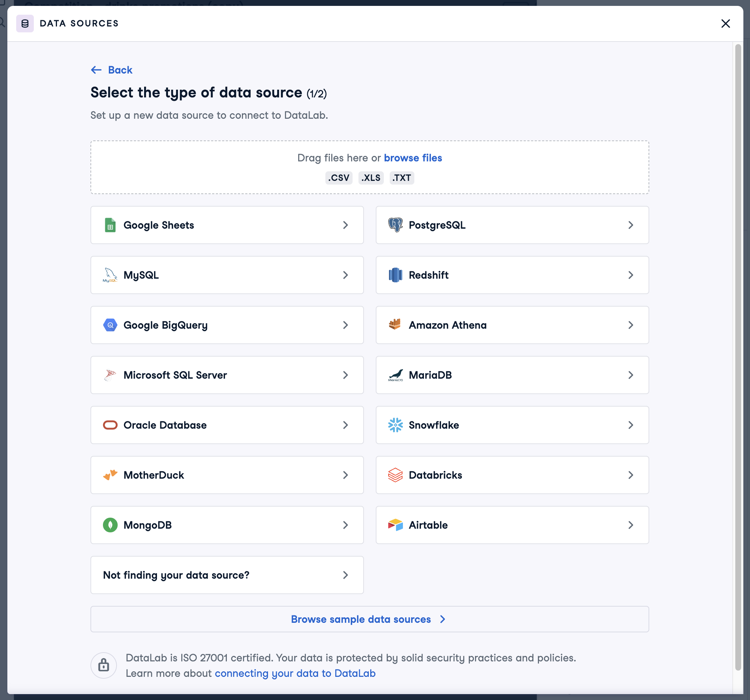
Task: Click the Microsoft SQL Server icon
Action: pyautogui.click(x=110, y=375)
